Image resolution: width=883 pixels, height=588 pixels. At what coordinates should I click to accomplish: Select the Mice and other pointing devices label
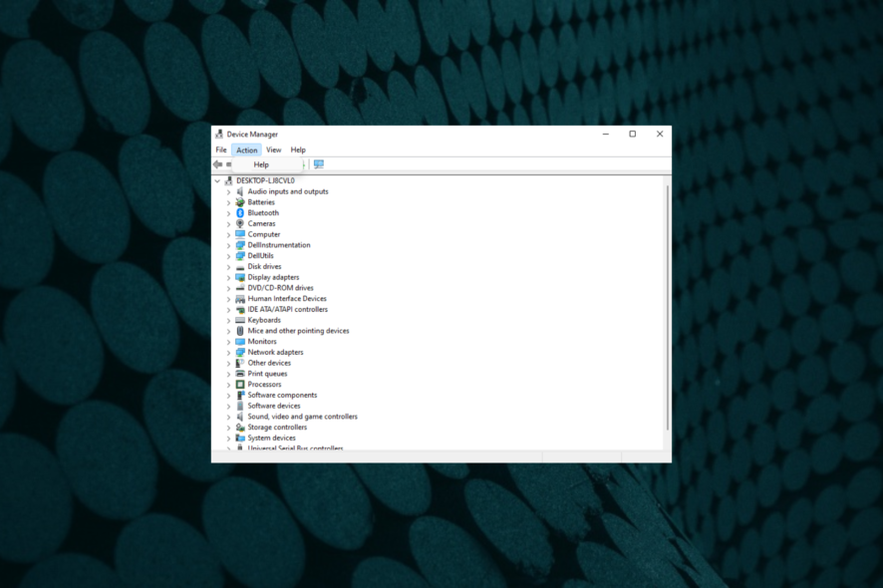[x=298, y=331]
